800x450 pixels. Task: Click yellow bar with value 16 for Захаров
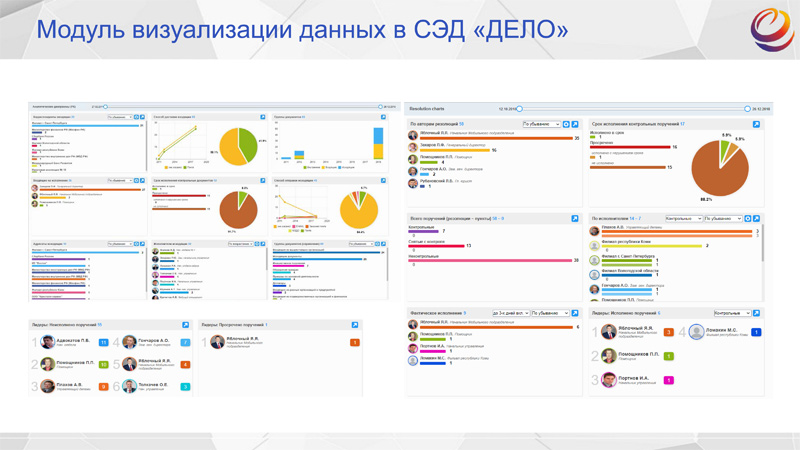[455, 151]
